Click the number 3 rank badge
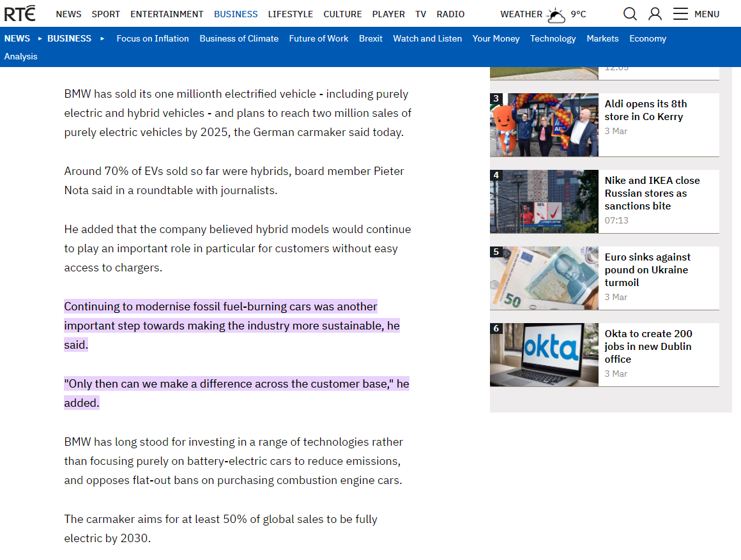The image size is (741, 560). tap(496, 98)
